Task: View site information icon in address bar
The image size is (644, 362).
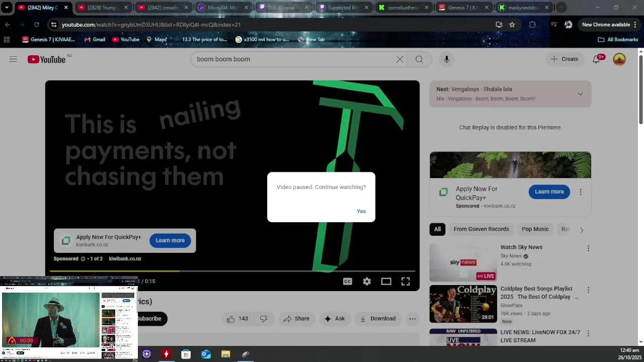Action: (54, 25)
